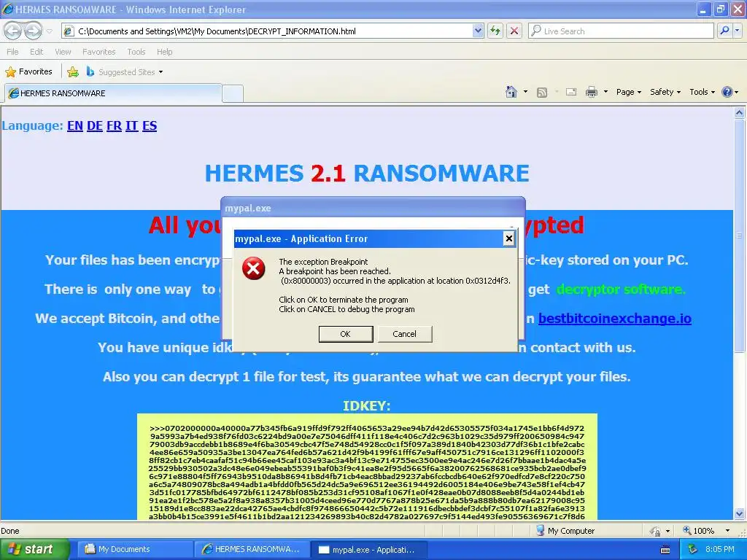The image size is (747, 560).
Task: Select the HERMES RANSOMWARE browser tab
Action: [113, 93]
